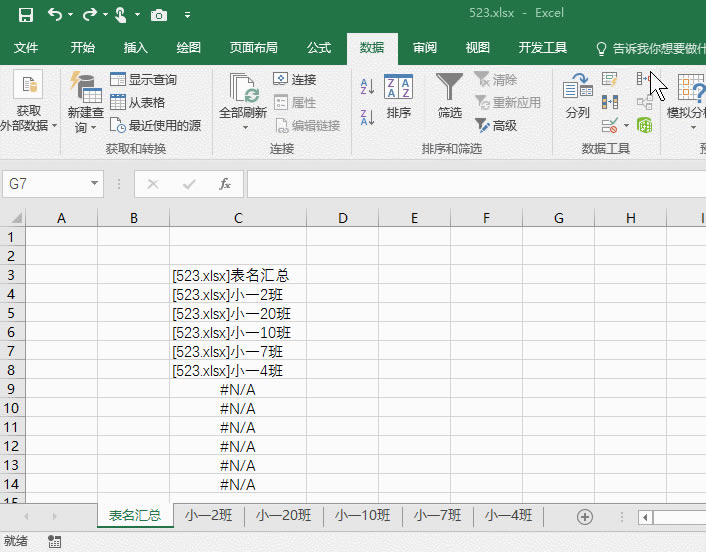Image resolution: width=706 pixels, height=552 pixels.
Task: Select column C header
Action: point(238,218)
